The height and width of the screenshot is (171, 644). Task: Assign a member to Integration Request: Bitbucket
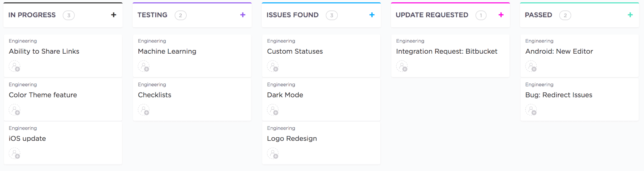coord(402,67)
